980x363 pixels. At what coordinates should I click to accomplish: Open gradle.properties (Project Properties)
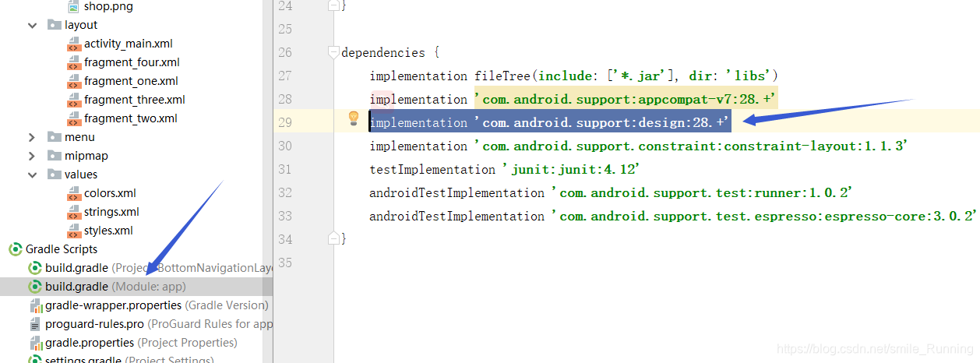point(141,343)
